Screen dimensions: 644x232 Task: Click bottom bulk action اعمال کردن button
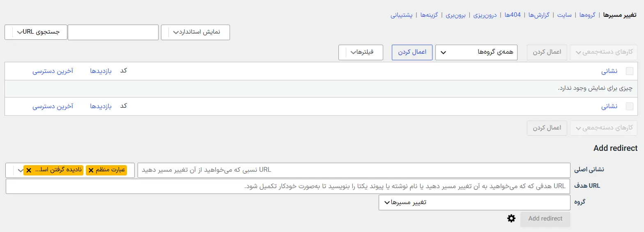tap(547, 128)
